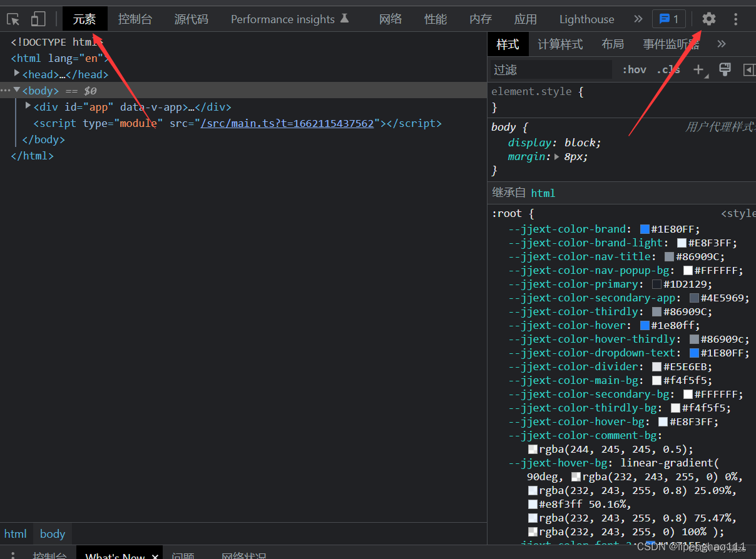
Task: Open the 内存 tab
Action: 481,19
